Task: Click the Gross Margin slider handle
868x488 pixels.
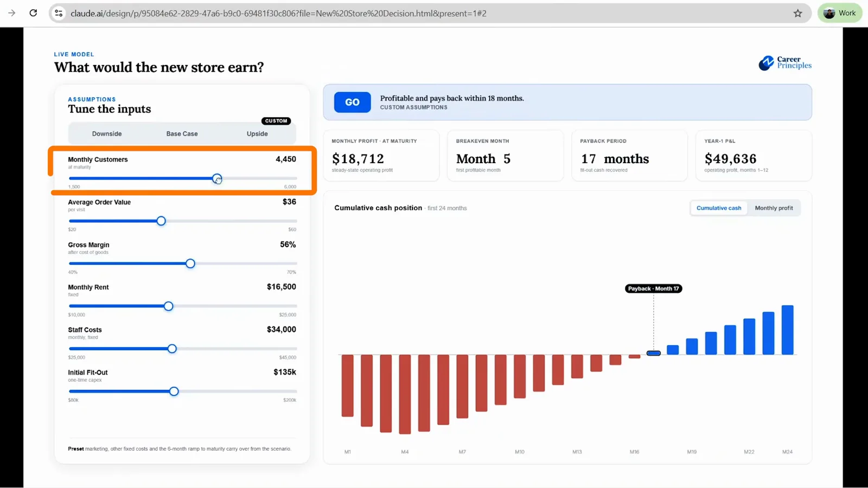Action: pyautogui.click(x=190, y=264)
